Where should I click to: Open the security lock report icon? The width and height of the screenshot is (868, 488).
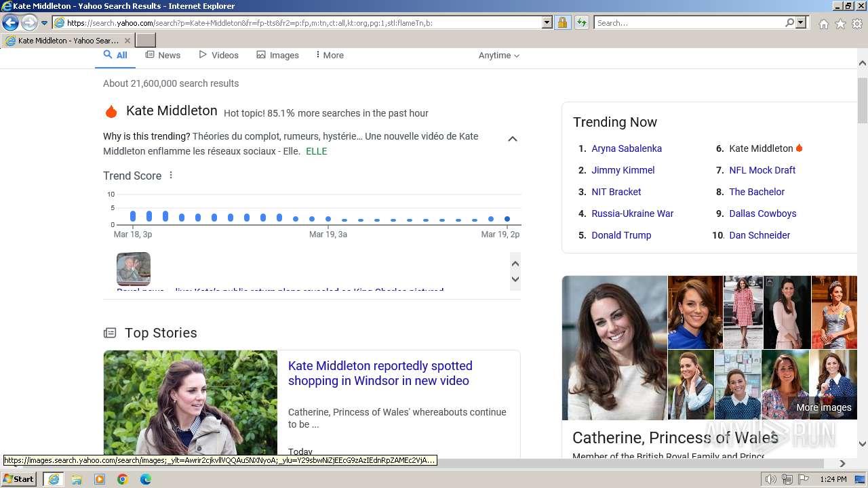[x=562, y=23]
